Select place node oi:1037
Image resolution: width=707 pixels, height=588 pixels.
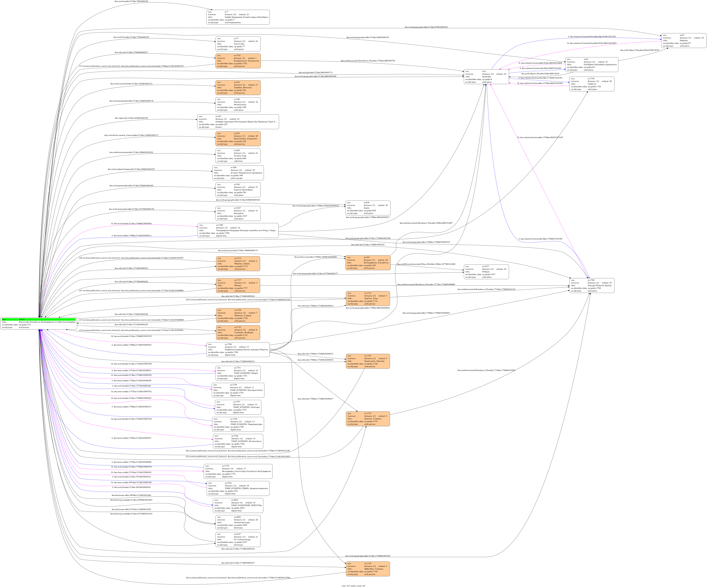(238, 213)
